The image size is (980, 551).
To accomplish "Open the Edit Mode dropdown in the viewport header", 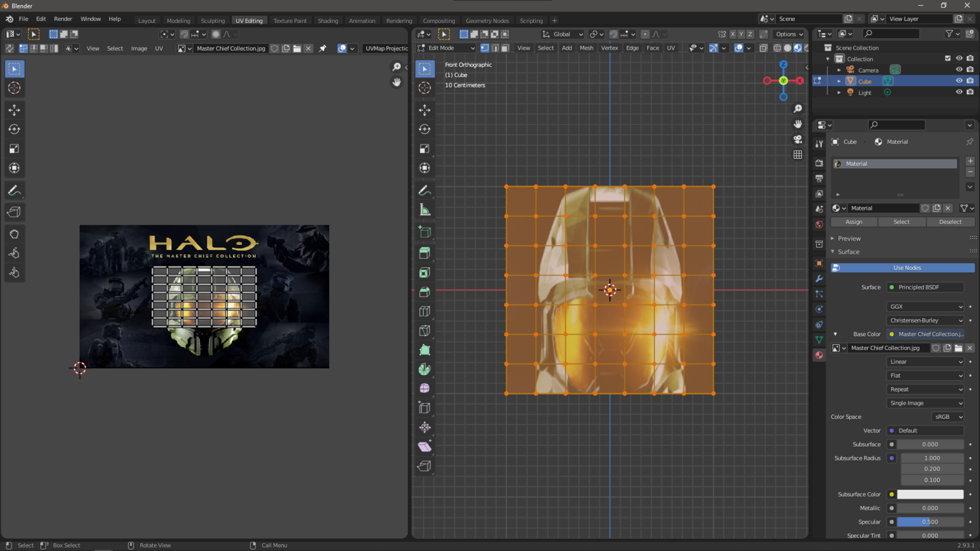I will [445, 48].
